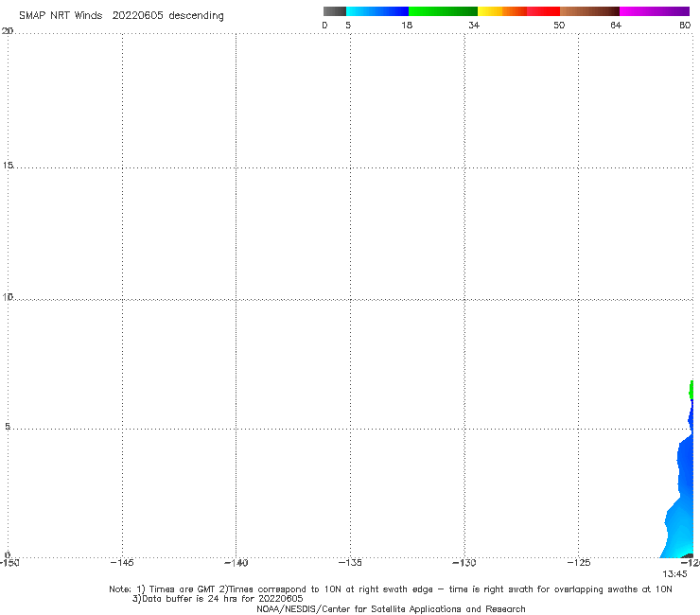The height and width of the screenshot is (615, 700).
Task: Click the red segment of the color bar
Action: [x=543, y=11]
